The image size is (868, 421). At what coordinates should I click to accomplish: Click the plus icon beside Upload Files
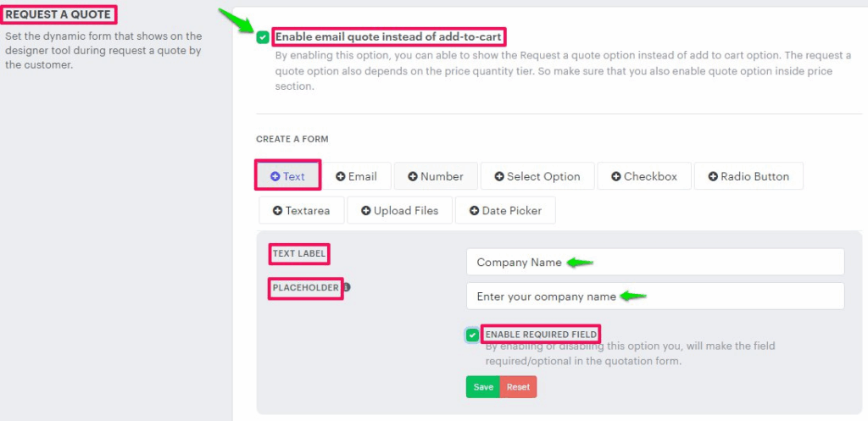coord(365,210)
